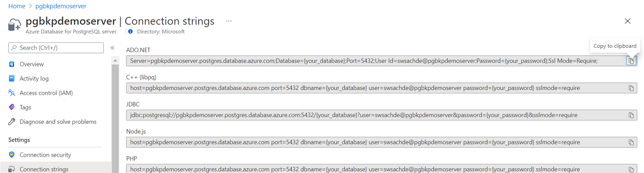Open Access control (IAM) page
The height and width of the screenshot is (173, 644).
pos(46,93)
